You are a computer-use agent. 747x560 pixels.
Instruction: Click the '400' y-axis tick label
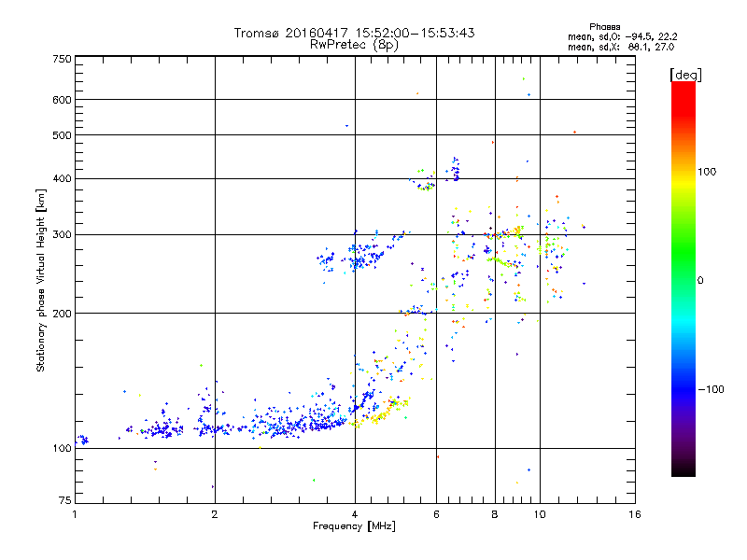(62, 178)
